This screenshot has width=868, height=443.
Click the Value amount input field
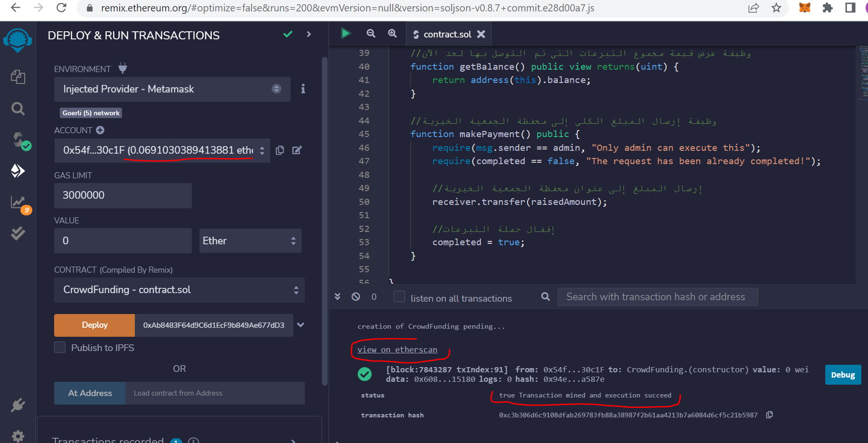coord(123,240)
